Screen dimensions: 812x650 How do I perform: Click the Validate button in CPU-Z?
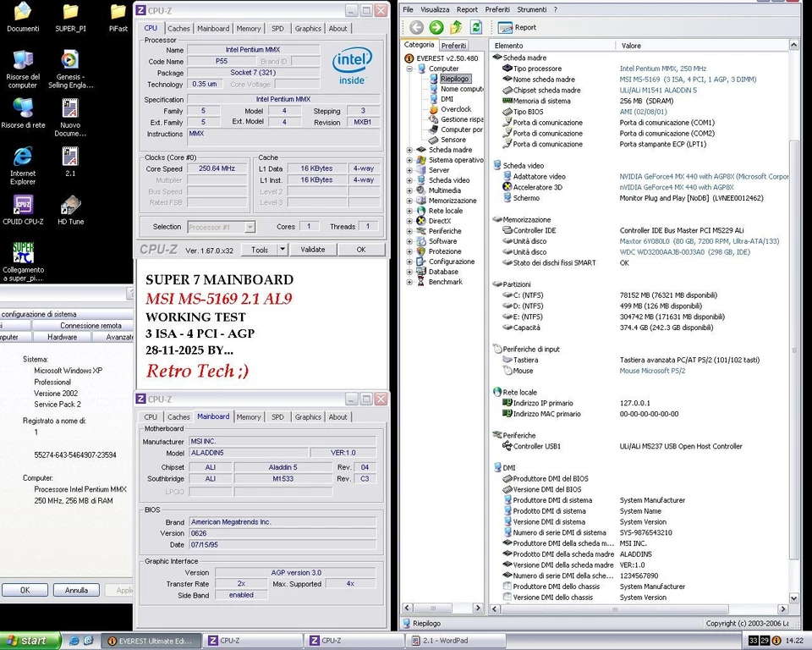tap(312, 250)
